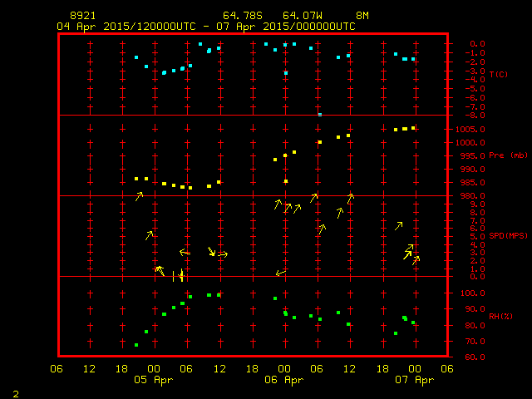The height and width of the screenshot is (399, 532).
Task: Select the 07 Apr date marker
Action: tap(414, 380)
